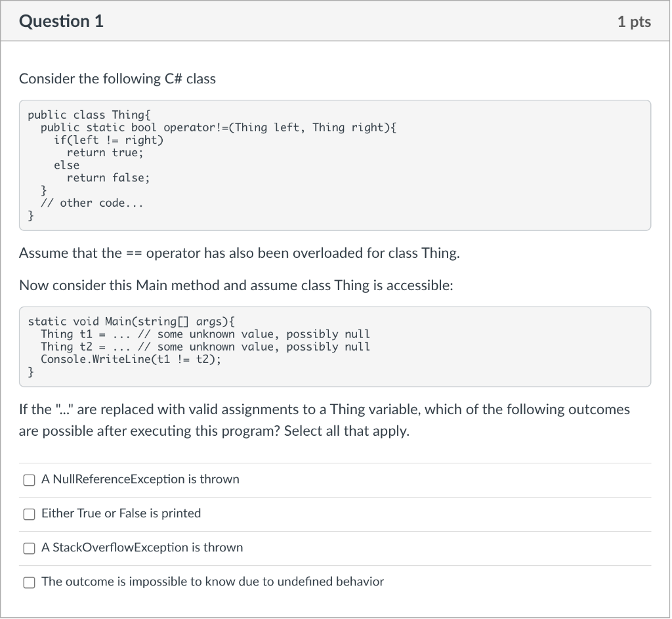Click the "Thing t2 = ..." code line

pyautogui.click(x=205, y=347)
